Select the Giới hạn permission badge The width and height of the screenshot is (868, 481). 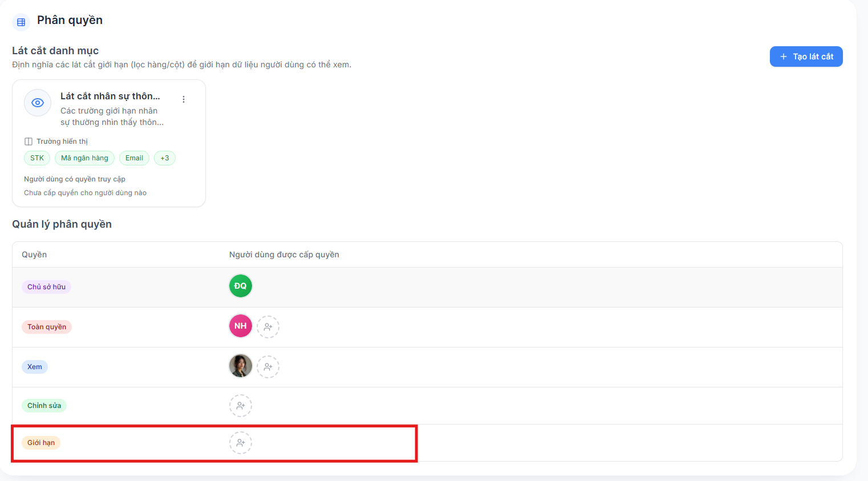pos(41,443)
